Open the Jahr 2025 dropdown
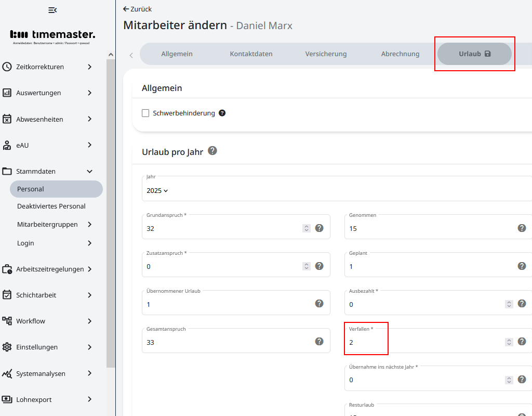The image size is (532, 416). 157,191
